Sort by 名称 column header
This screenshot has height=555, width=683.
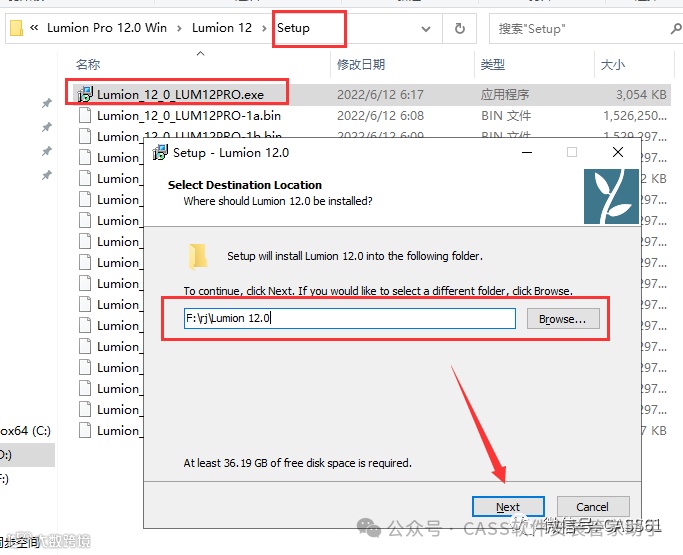[88, 64]
